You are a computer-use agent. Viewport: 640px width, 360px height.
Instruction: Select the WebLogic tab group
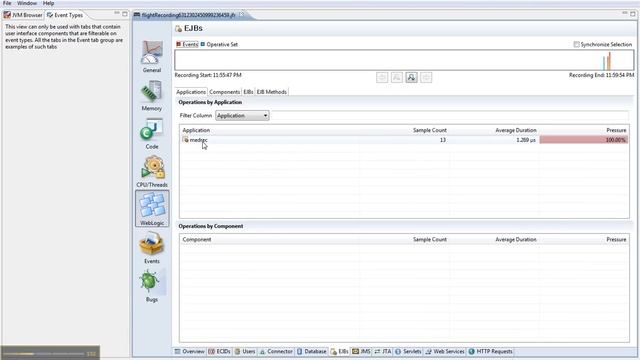152,209
